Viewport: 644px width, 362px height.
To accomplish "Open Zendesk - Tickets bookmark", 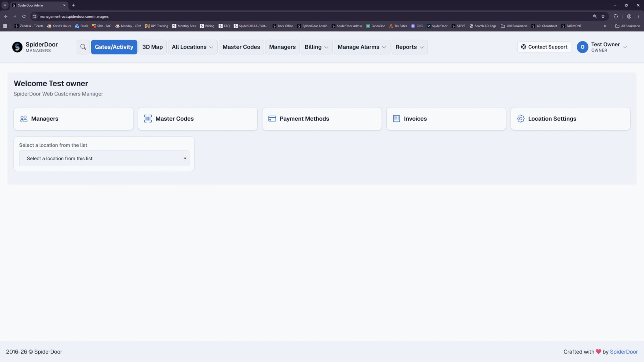I will (29, 26).
